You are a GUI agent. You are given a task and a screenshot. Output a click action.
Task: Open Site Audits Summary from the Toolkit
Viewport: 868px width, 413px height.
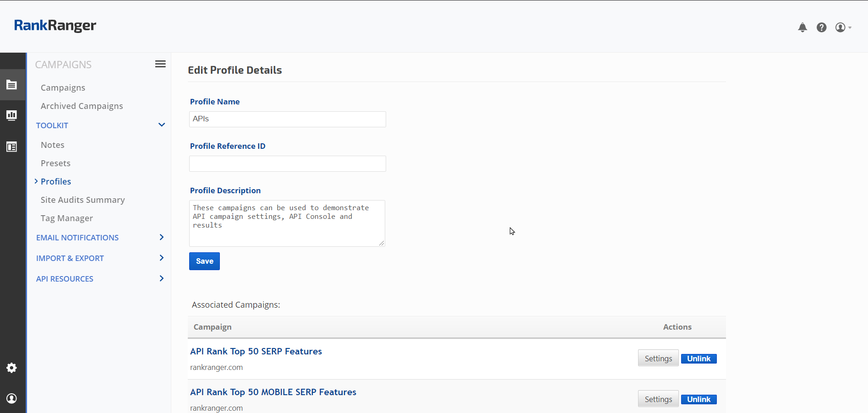click(x=82, y=200)
